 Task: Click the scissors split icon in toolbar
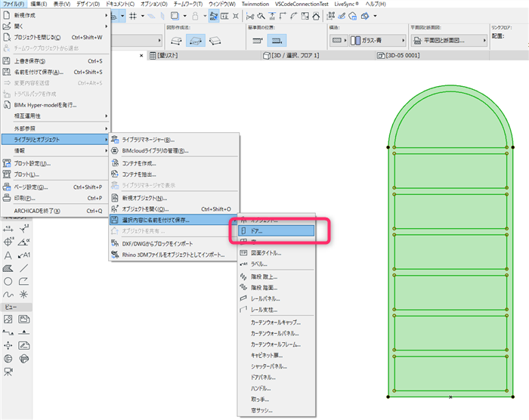tap(250, 16)
